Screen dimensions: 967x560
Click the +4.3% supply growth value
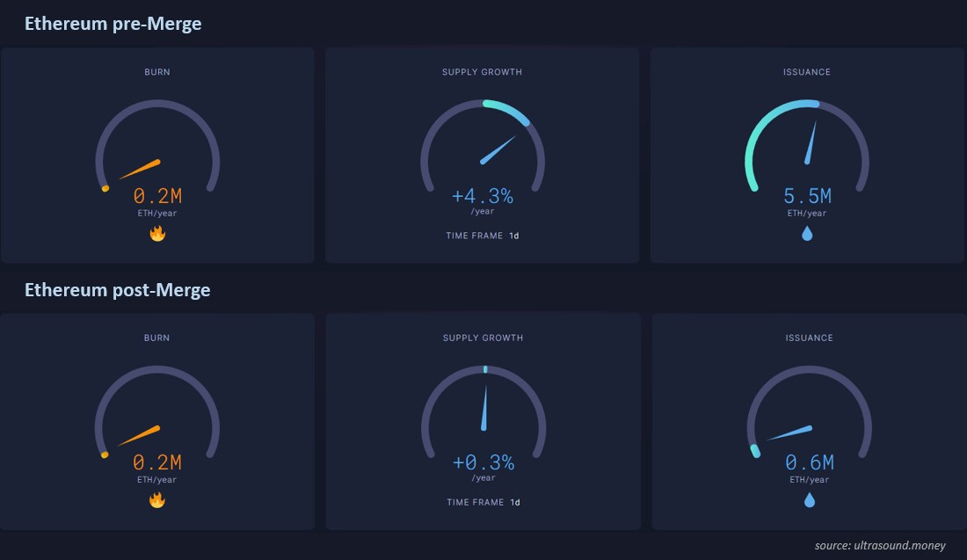(483, 196)
